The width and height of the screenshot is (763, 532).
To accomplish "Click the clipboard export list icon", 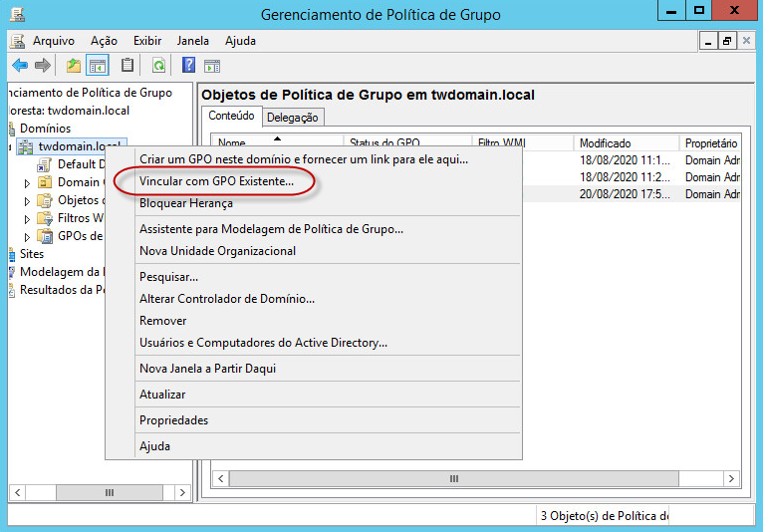I will 127,65.
